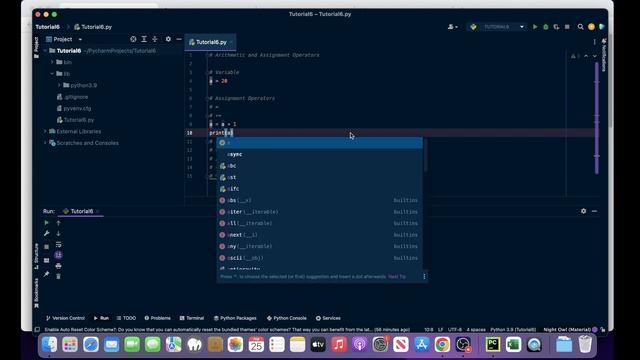The height and width of the screenshot is (360, 640).
Task: Expand all in Project panel toolbar
Action: (x=144, y=39)
